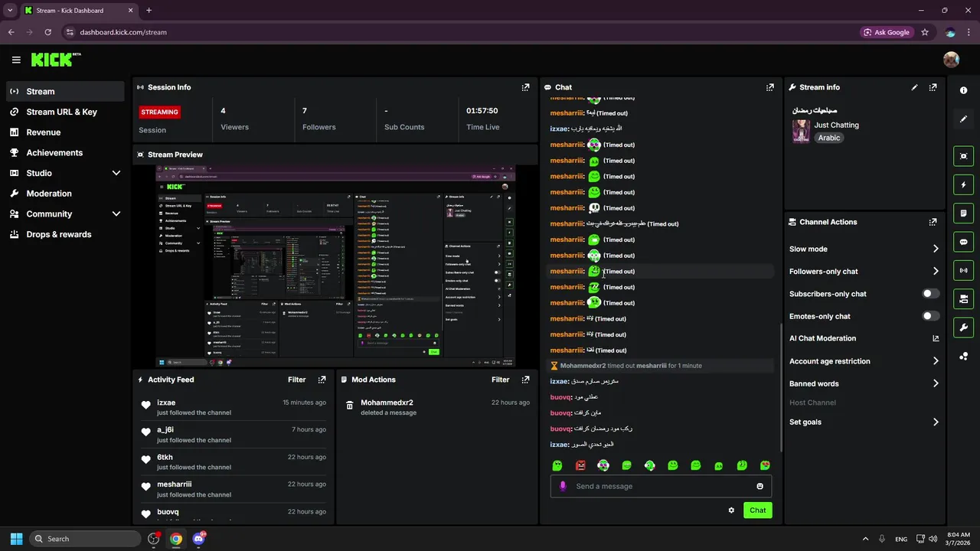Bookmark this page with the star icon
Image resolution: width=980 pixels, height=551 pixels.
point(925,32)
